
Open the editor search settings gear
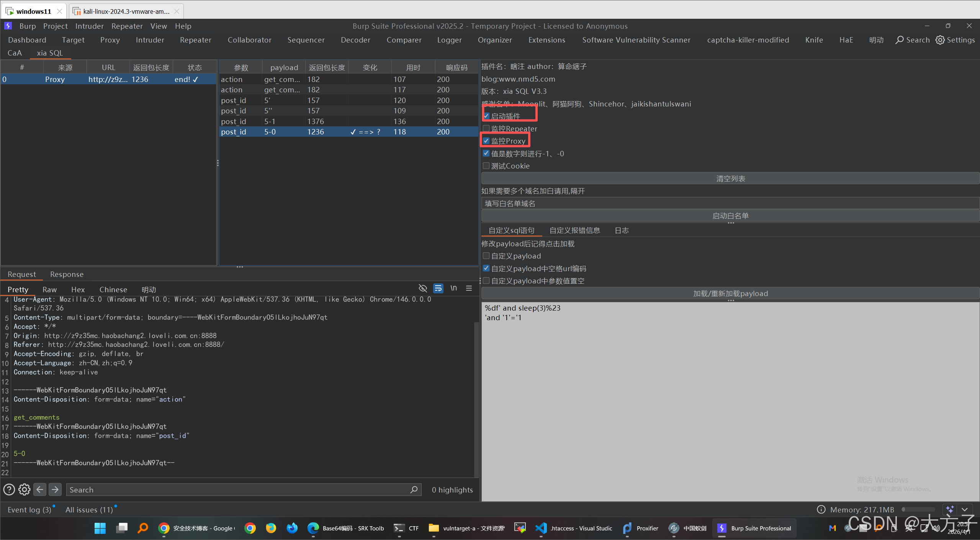(x=24, y=489)
